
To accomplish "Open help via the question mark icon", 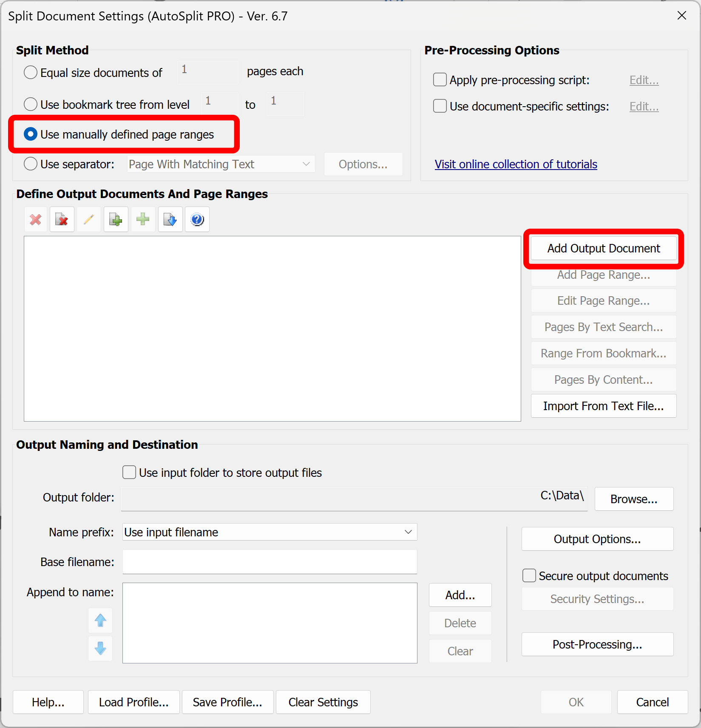I will click(197, 219).
